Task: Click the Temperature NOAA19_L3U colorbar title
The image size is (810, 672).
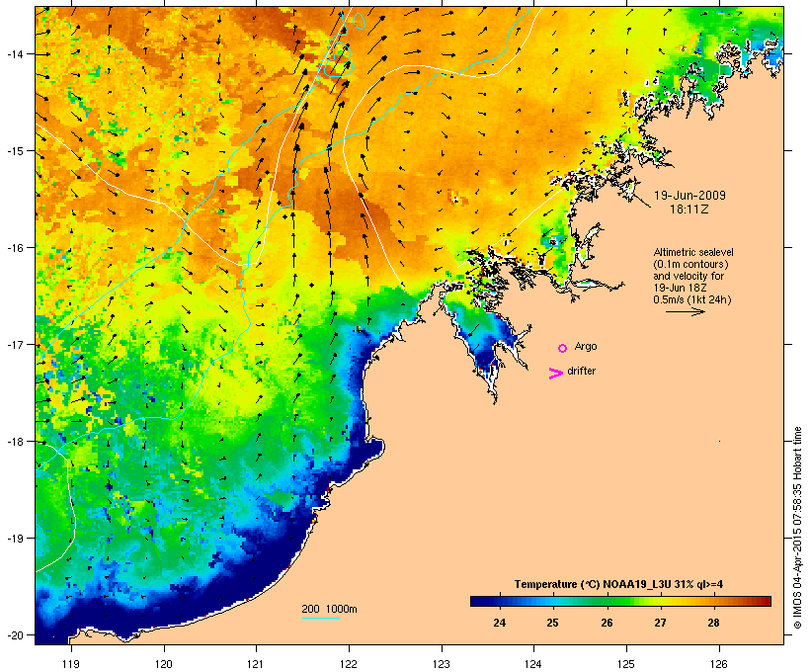Action: 618,584
